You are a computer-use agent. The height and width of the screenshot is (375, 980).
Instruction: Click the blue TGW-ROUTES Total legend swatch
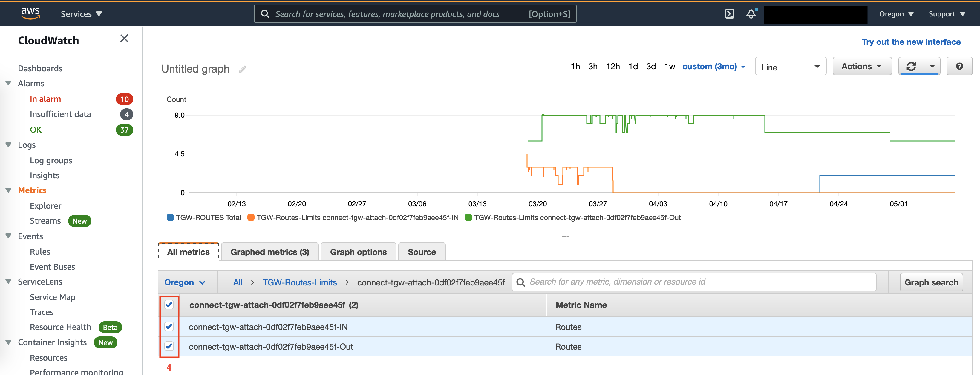(x=170, y=218)
